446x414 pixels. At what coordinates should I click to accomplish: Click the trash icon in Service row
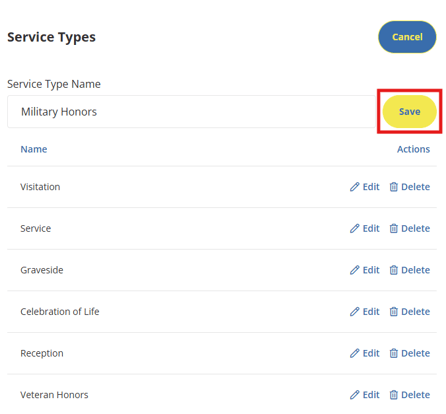(394, 229)
